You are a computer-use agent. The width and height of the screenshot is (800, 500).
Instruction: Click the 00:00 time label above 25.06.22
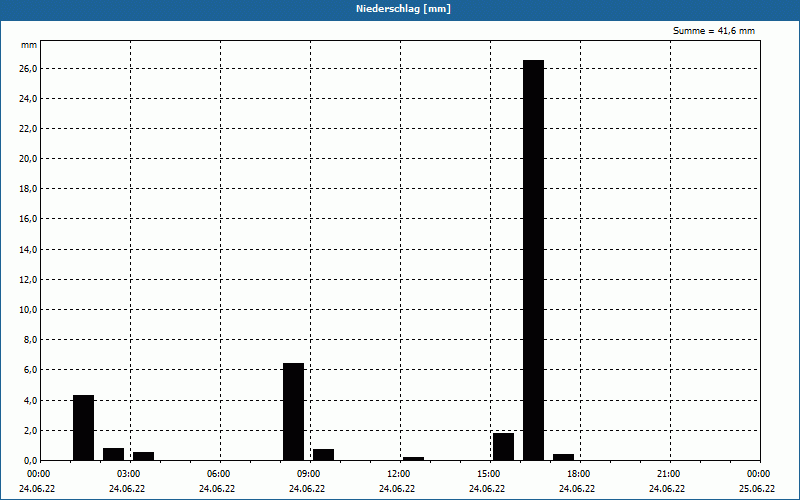click(x=759, y=474)
